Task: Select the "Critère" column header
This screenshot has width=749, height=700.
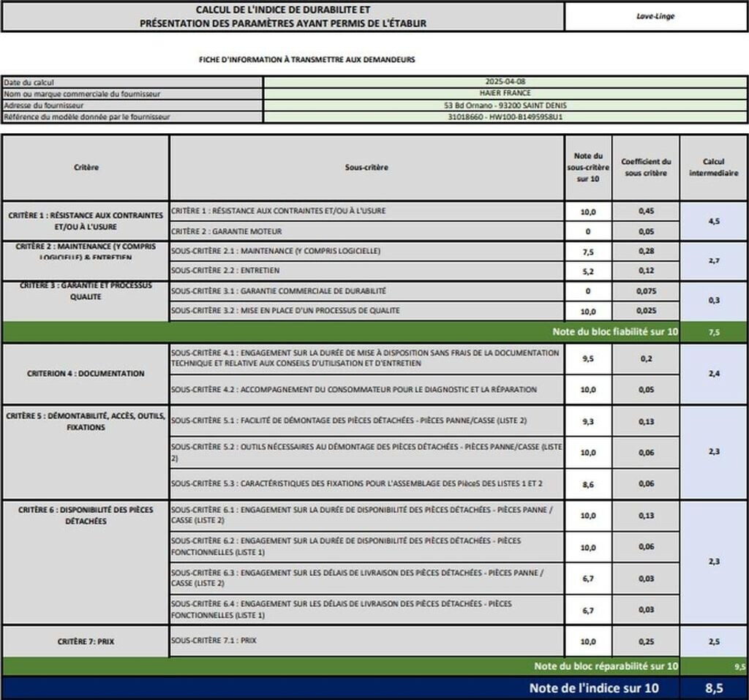Action: pos(86,168)
